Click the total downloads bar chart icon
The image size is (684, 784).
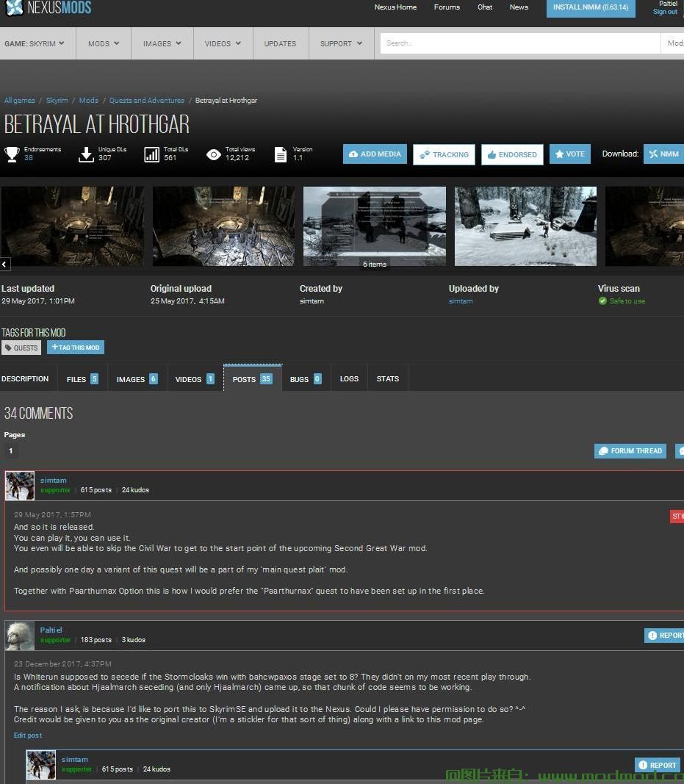[x=151, y=154]
